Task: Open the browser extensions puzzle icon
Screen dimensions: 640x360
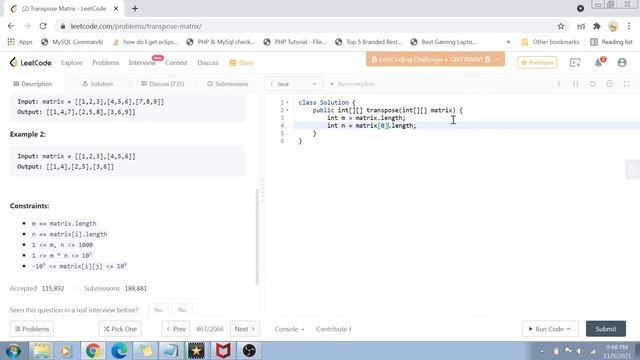Action: [597, 26]
